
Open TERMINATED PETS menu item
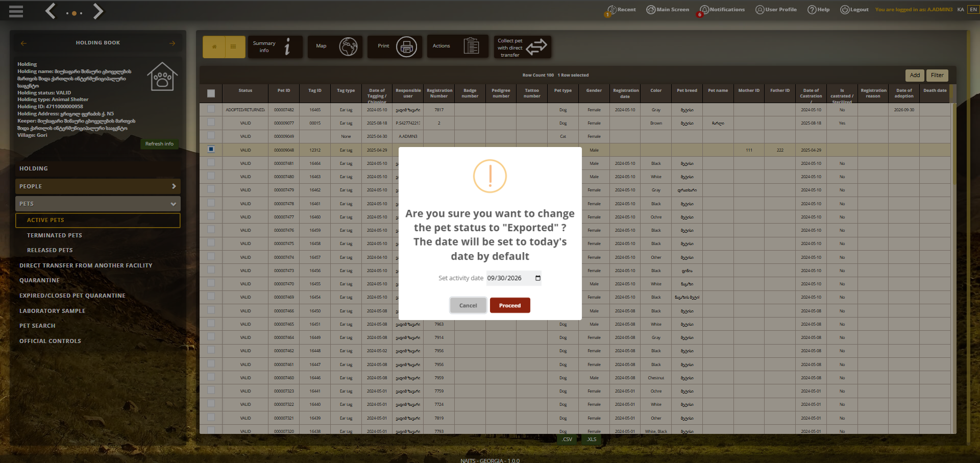55,235
